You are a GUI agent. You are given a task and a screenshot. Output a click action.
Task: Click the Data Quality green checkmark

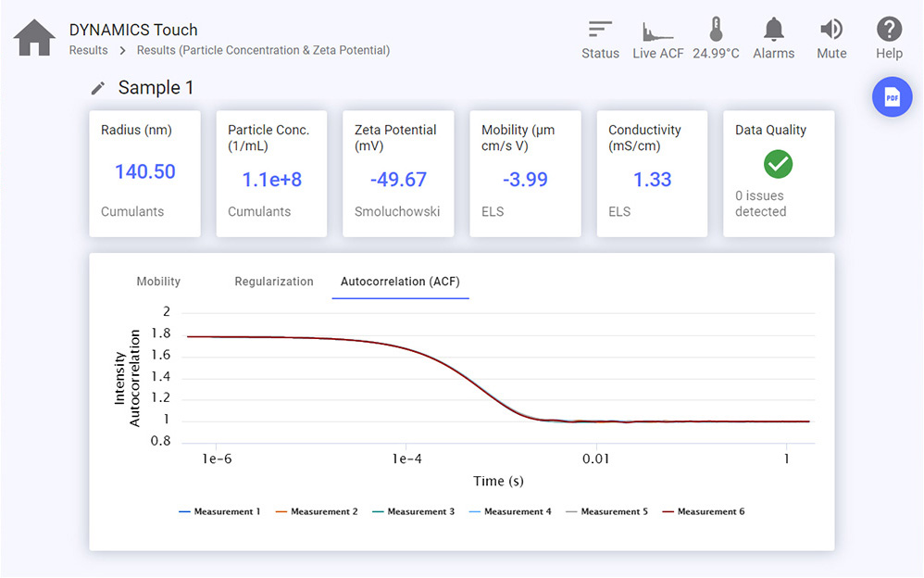pos(778,164)
